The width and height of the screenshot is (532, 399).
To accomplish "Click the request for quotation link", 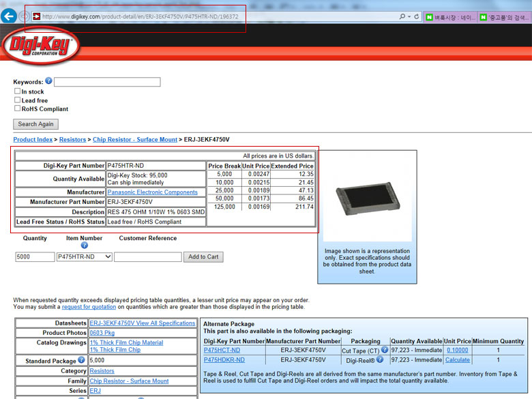I will coord(89,307).
